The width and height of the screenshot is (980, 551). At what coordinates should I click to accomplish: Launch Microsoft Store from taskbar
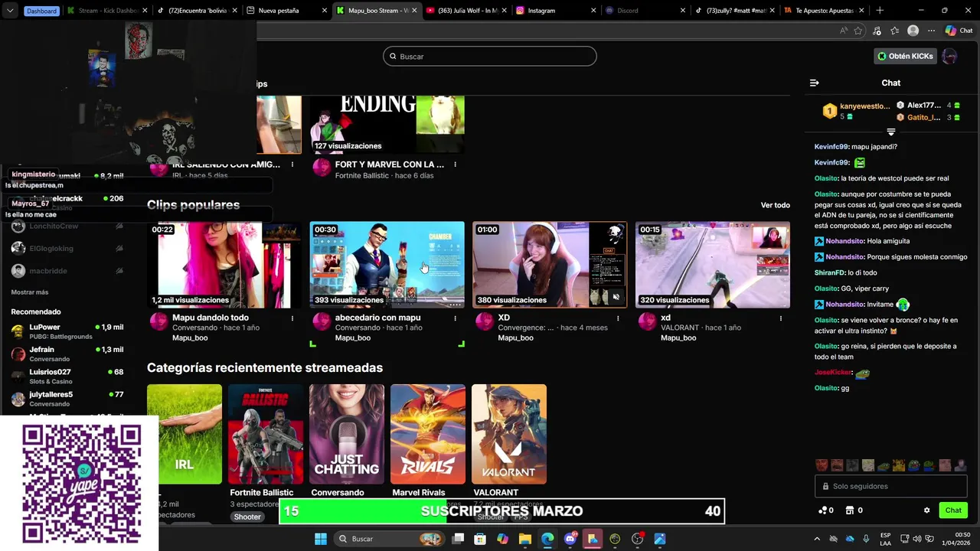[480, 539]
